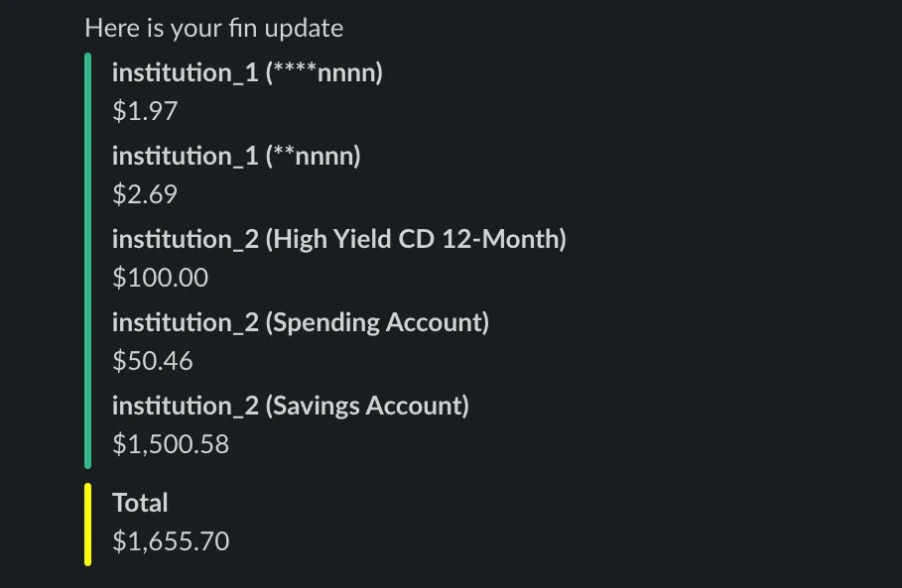Viewport: 902px width, 588px height.
Task: Click the masked **nnnn account number
Action: tap(314, 156)
